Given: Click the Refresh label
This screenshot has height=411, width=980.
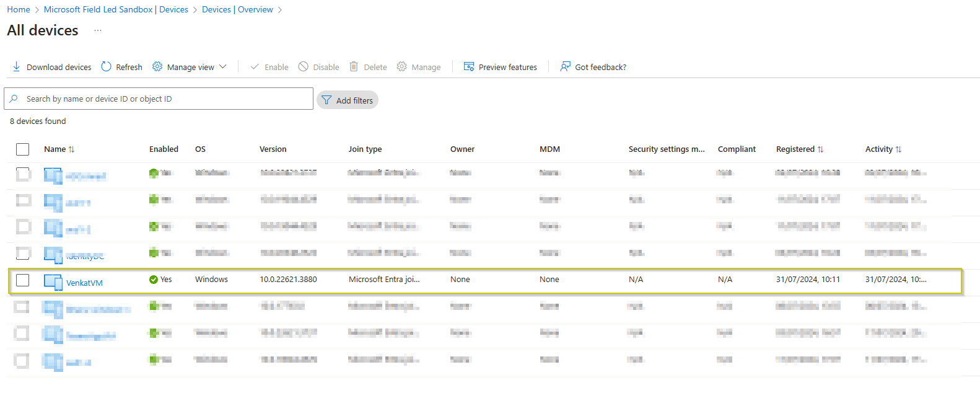Looking at the screenshot, I should click(129, 67).
